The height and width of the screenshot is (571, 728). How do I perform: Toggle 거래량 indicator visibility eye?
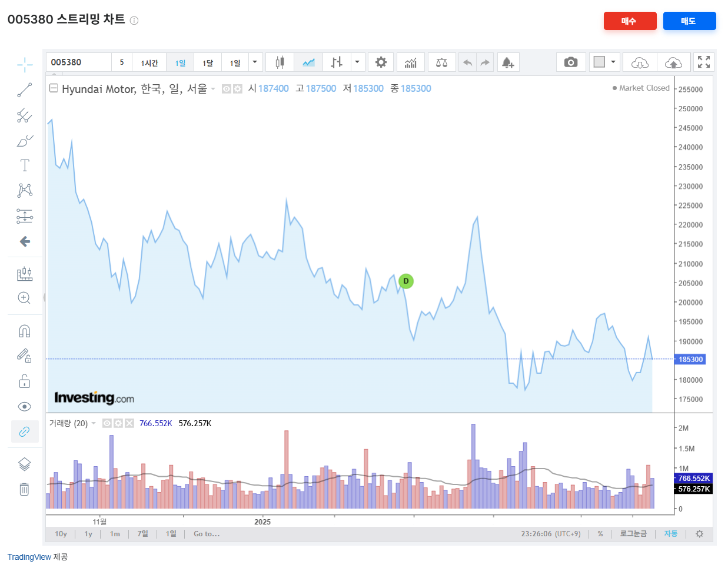pos(107,423)
